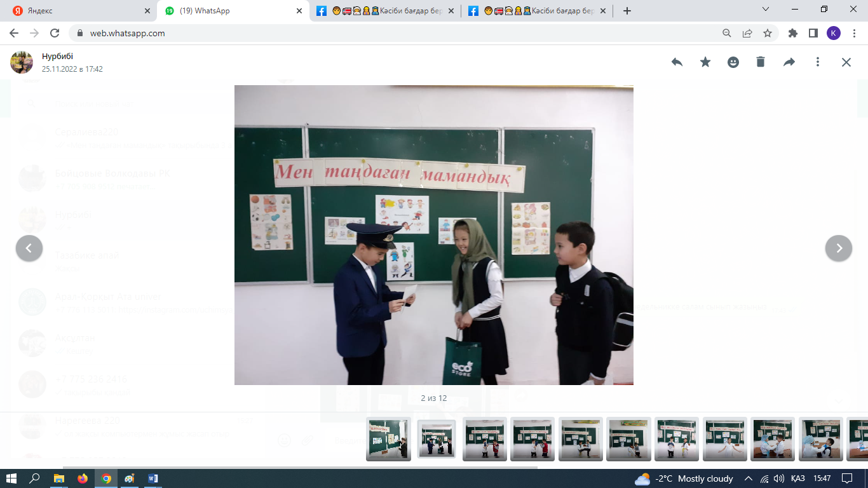The image size is (868, 488).
Task: Select the fifth thumbnail in the strip
Action: (x=581, y=439)
